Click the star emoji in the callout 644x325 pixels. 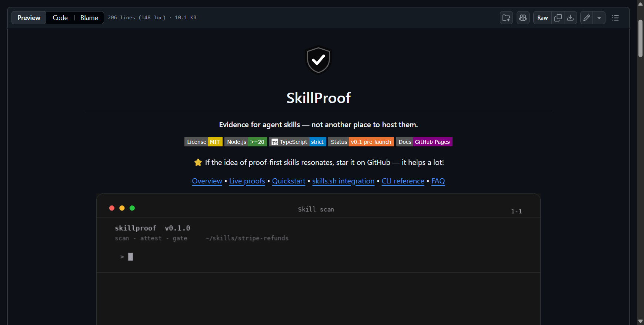pos(198,162)
